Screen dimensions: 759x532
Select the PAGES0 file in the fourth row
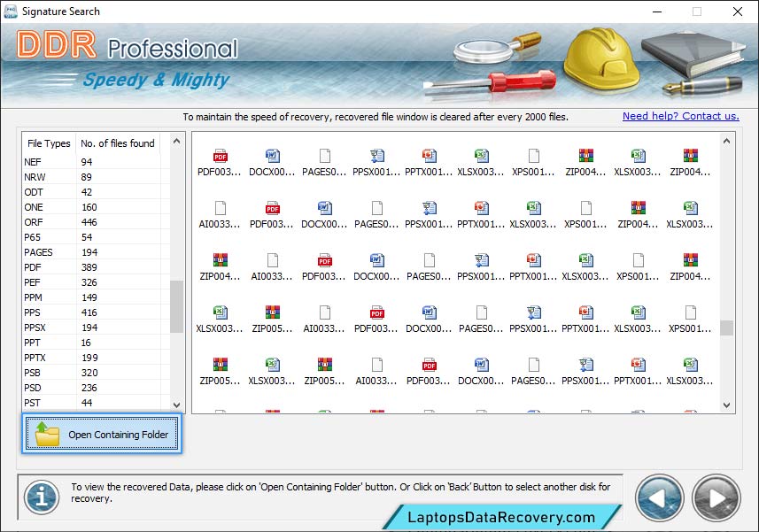click(481, 320)
